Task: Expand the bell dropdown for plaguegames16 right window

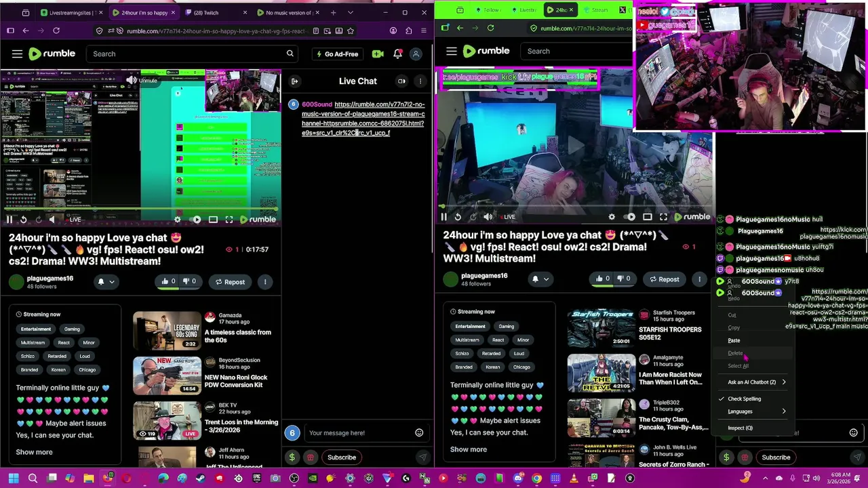Action: pos(546,279)
